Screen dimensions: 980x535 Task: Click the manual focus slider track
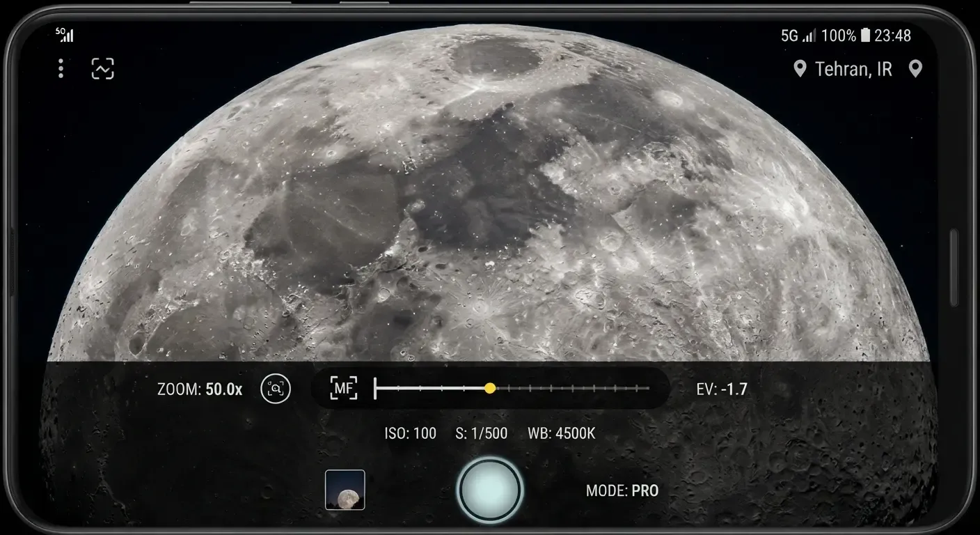coord(512,388)
